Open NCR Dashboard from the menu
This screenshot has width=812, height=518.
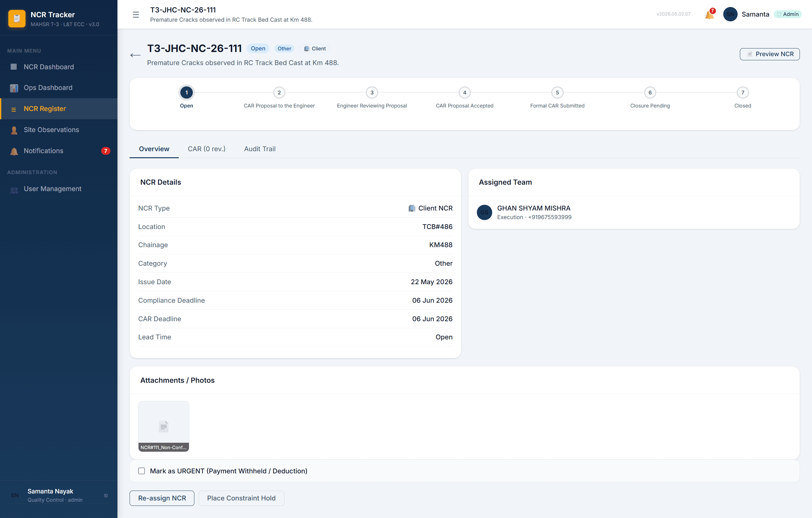(x=59, y=67)
